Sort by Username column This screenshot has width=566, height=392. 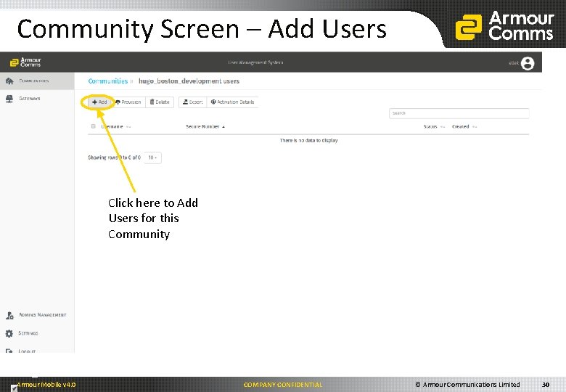coord(116,127)
